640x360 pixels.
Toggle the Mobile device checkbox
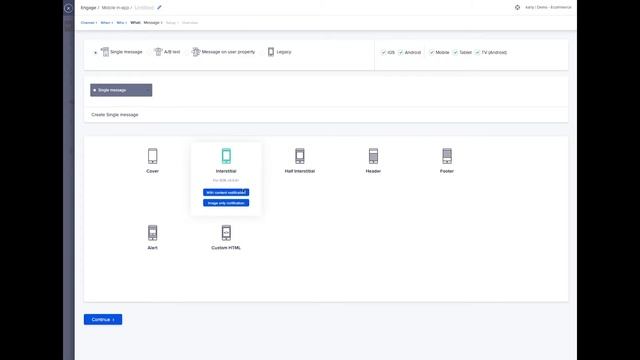click(x=431, y=52)
